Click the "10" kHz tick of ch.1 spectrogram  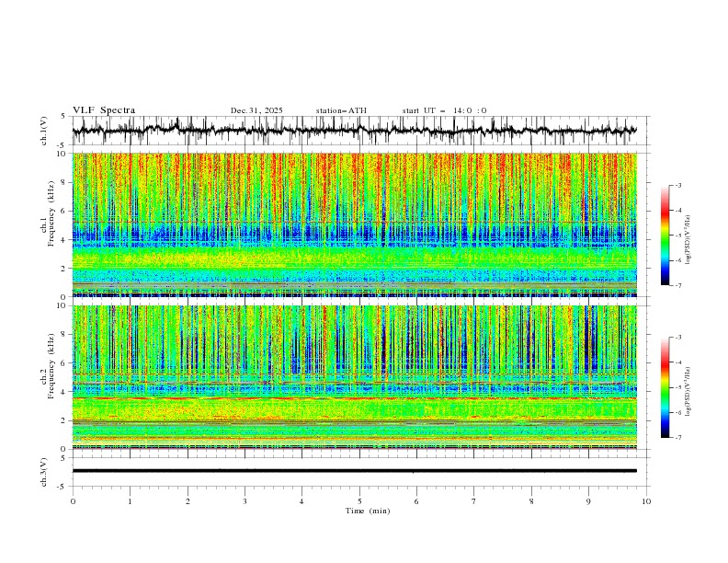pos(62,154)
